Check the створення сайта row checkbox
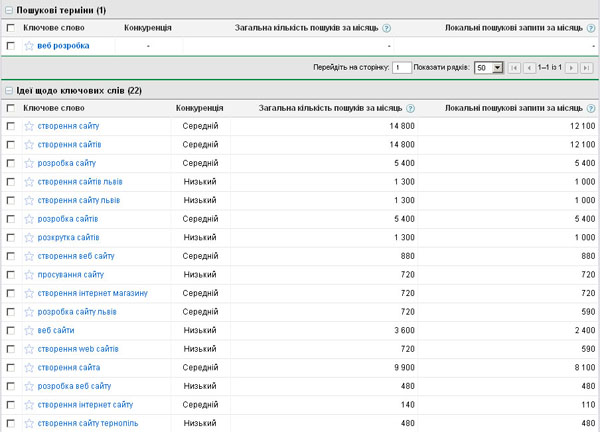 tap(11, 368)
